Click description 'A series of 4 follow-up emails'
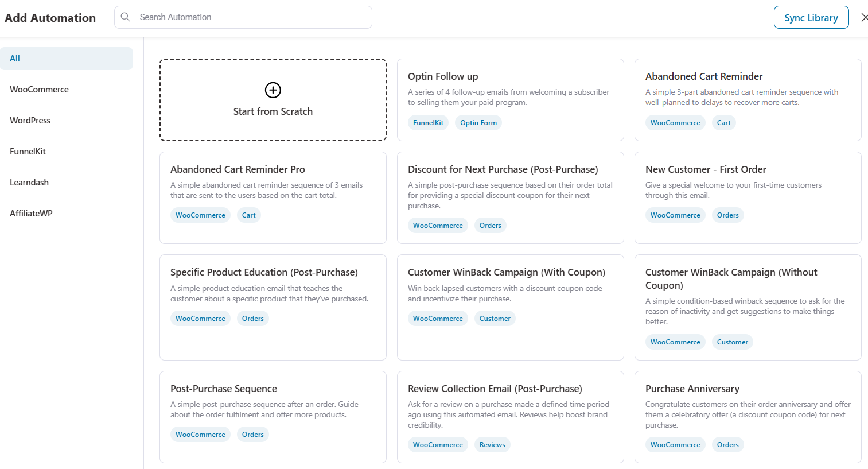868x469 pixels. (509, 97)
